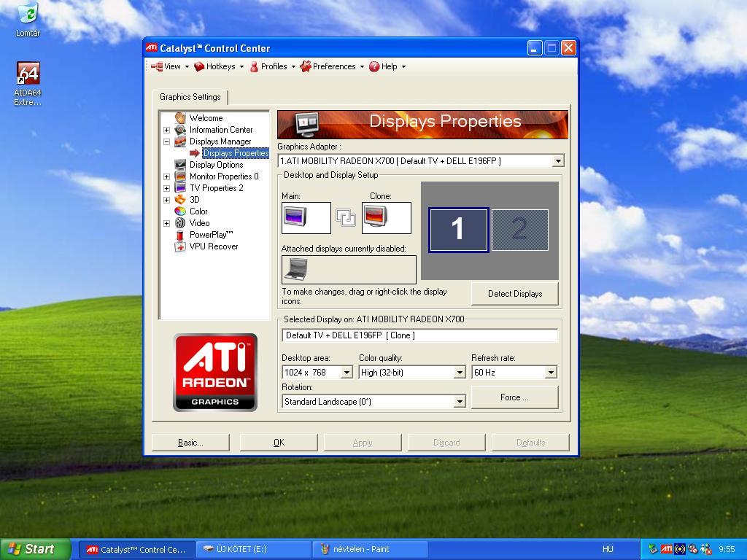The image size is (747, 560).
Task: Click the Start button
Action: tap(35, 549)
